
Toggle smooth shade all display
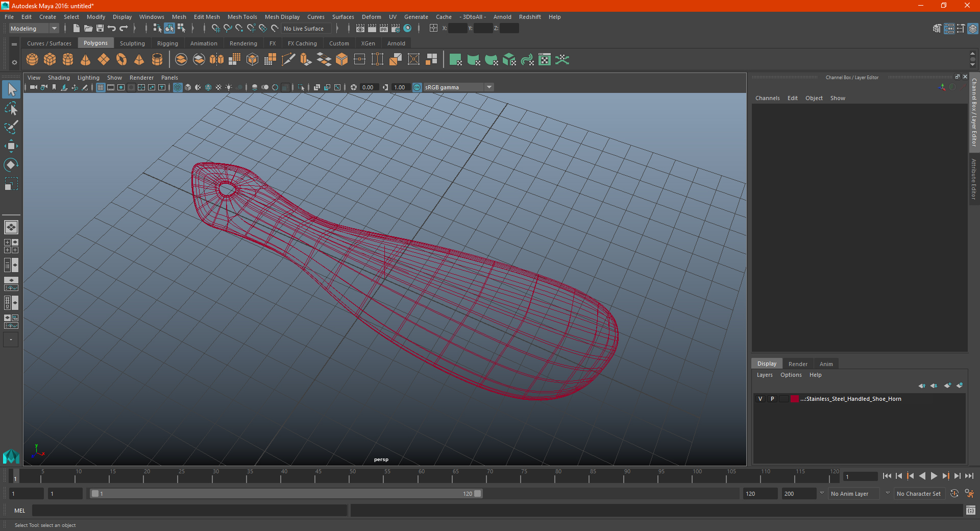188,87
